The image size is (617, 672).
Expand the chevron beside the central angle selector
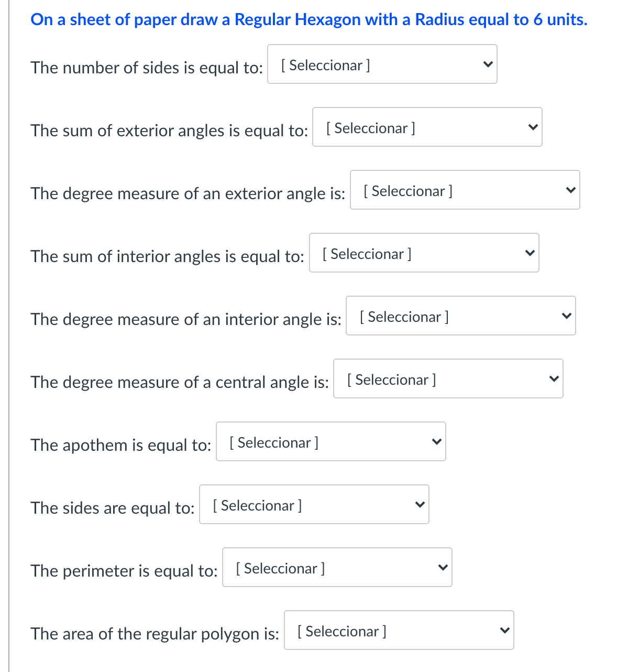pyautogui.click(x=554, y=378)
